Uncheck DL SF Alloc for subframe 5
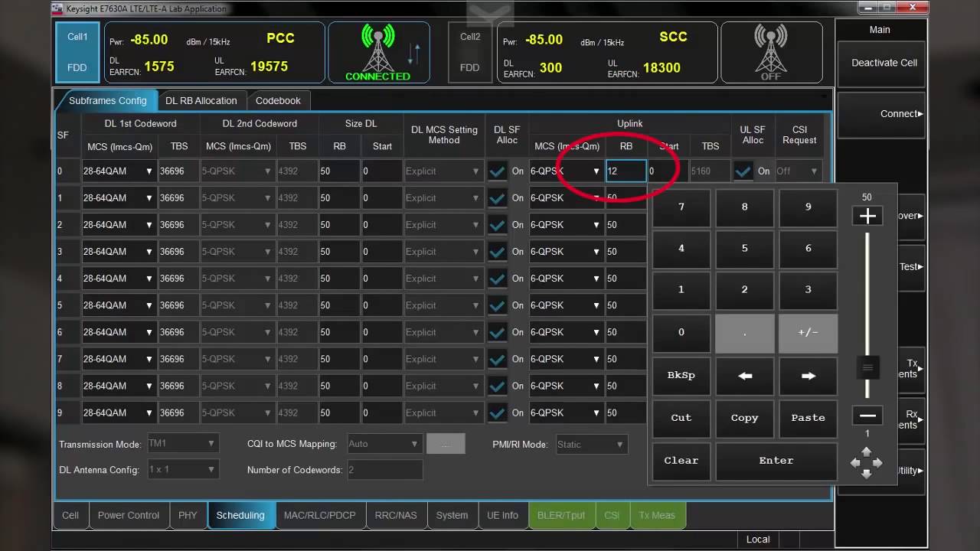Screen dimensions: 980x551 click(498, 305)
